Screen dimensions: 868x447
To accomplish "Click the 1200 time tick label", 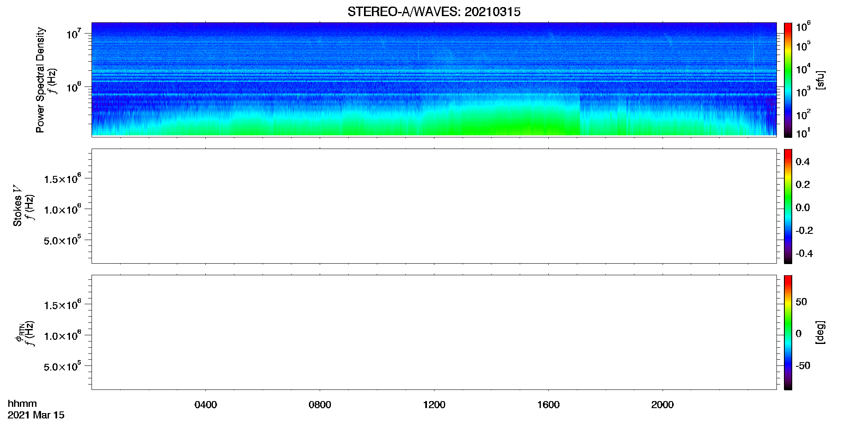I will (x=434, y=405).
